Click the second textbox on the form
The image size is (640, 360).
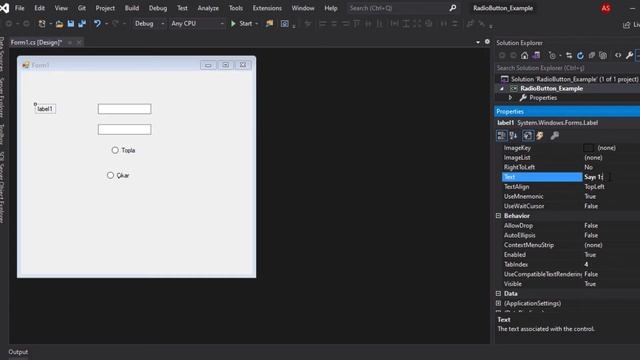[124, 129]
